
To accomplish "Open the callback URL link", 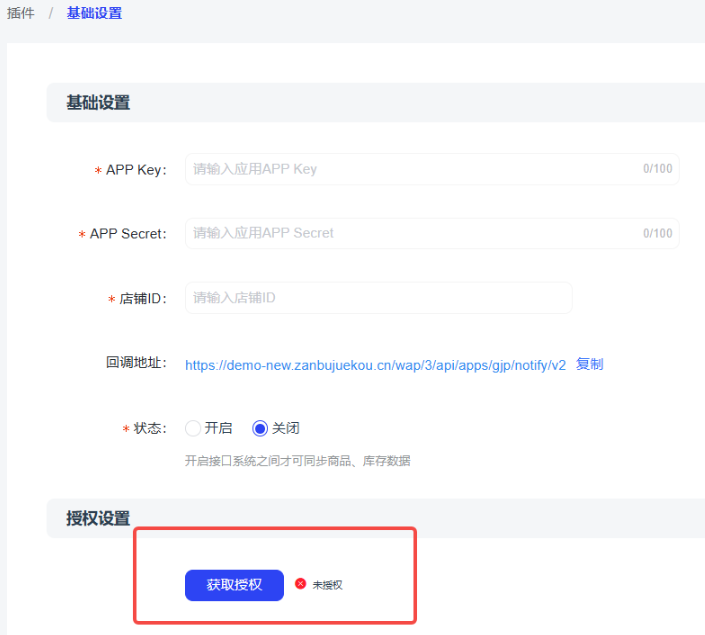I will click(x=375, y=365).
